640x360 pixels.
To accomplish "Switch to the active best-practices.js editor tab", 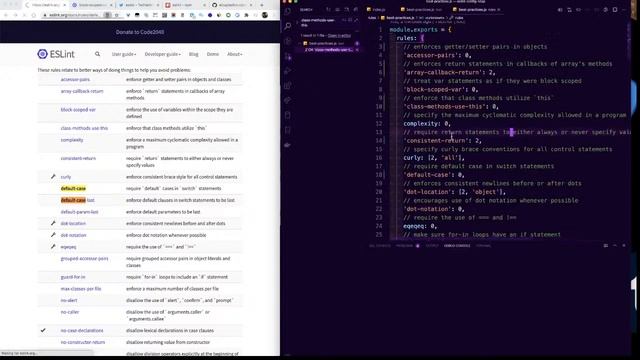I will pos(476,9).
